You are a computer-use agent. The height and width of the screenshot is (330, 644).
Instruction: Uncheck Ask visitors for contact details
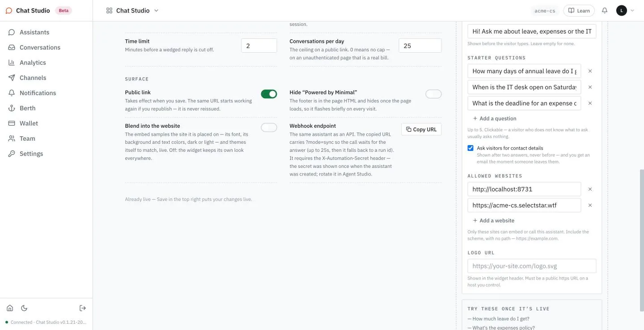pos(470,148)
